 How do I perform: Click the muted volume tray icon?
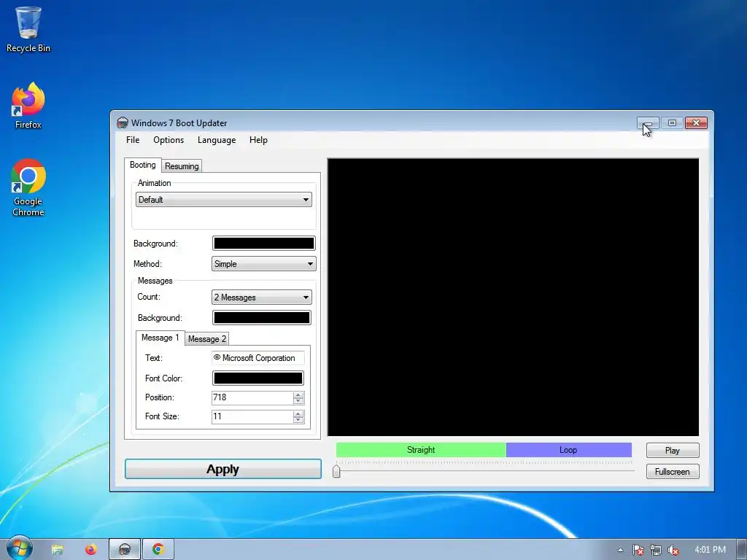point(673,550)
